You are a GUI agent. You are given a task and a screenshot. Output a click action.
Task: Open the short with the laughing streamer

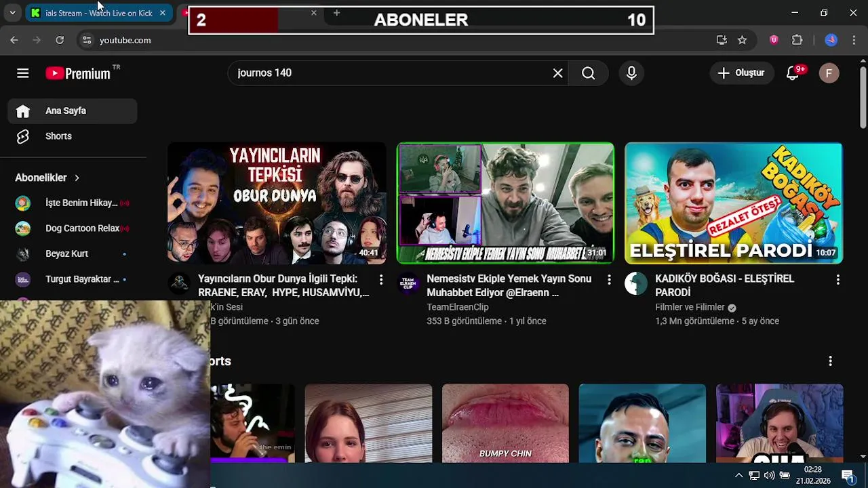pos(780,423)
